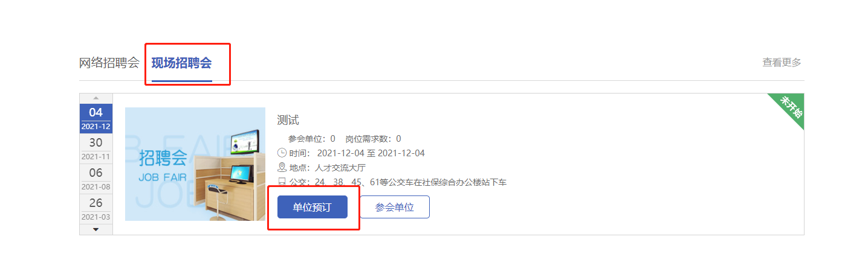
Task: Click the location pin icon beside 地点
Action: [282, 168]
